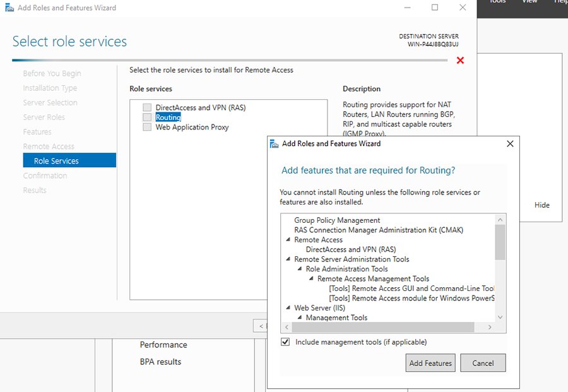Close the Add features popup dialog
This screenshot has width=568, height=392.
[x=510, y=143]
